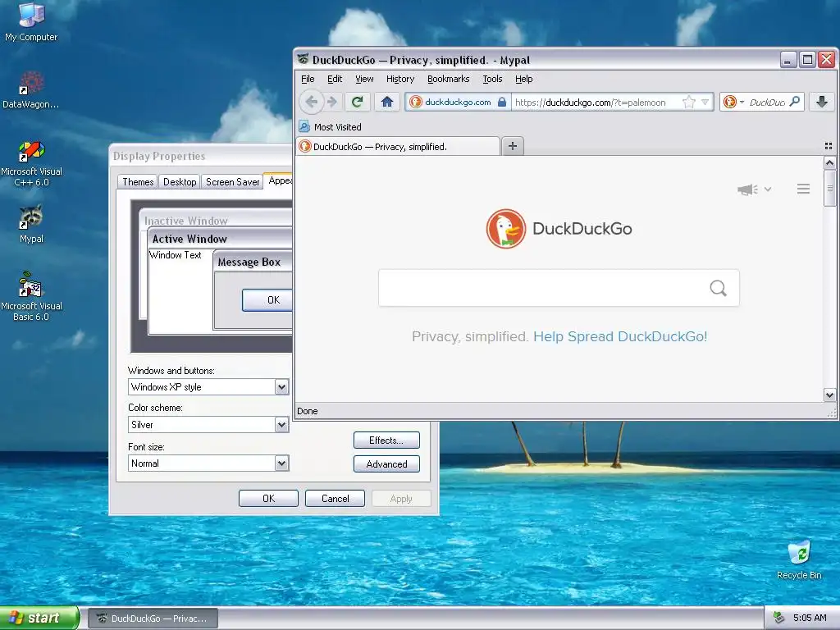
Task: Open the Windows and buttons style dropdown
Action: click(x=282, y=387)
